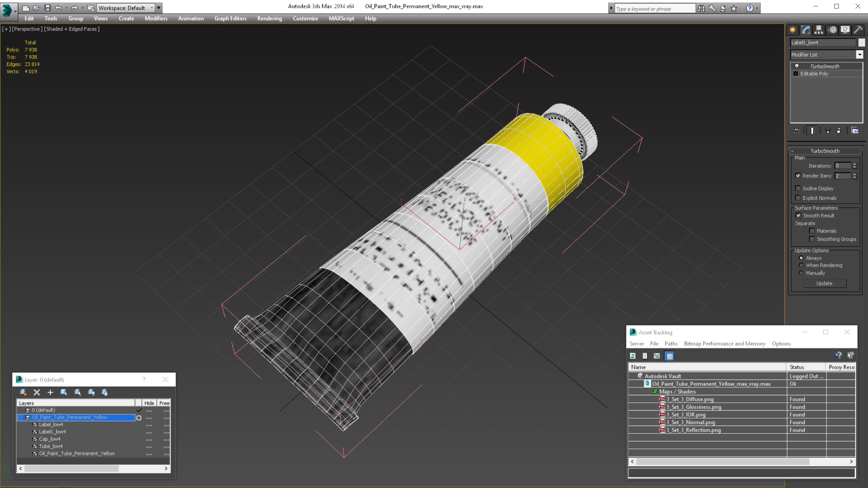The width and height of the screenshot is (868, 488).
Task: Click Remove Modifier from stack icon
Action: click(x=839, y=130)
